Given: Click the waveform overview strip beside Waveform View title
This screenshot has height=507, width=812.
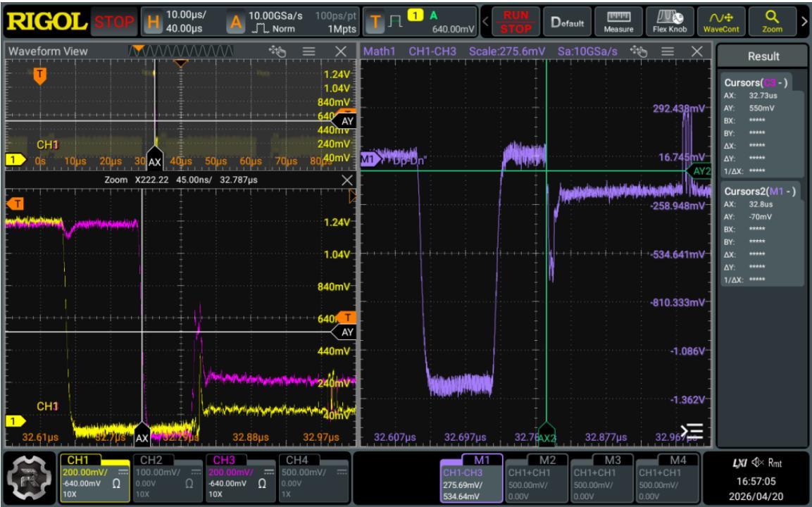Looking at the screenshot, I should (x=181, y=51).
